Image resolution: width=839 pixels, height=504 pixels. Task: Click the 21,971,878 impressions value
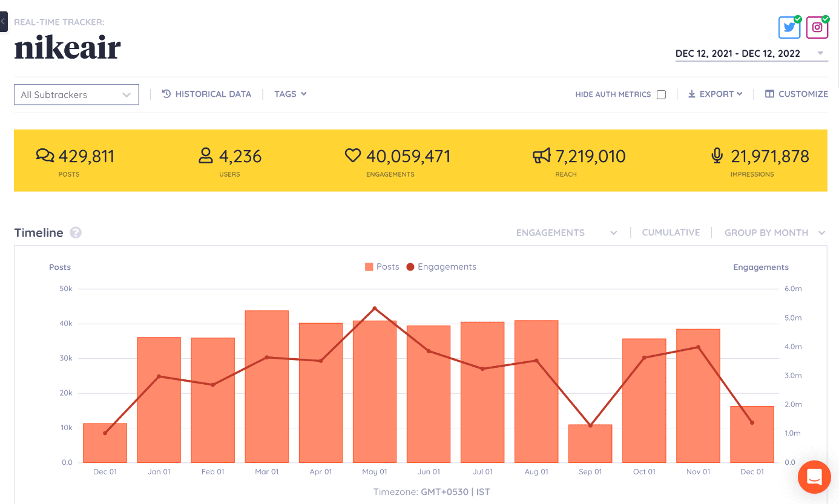point(770,157)
